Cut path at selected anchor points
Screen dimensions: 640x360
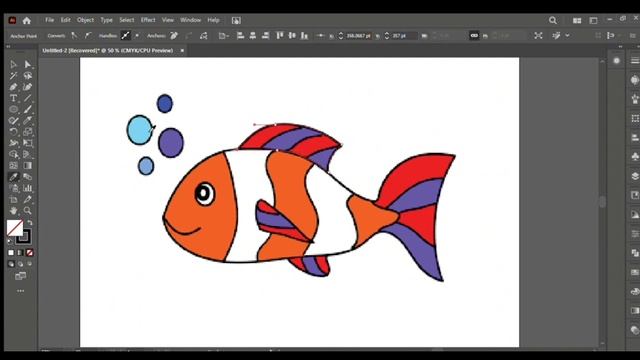[203, 36]
